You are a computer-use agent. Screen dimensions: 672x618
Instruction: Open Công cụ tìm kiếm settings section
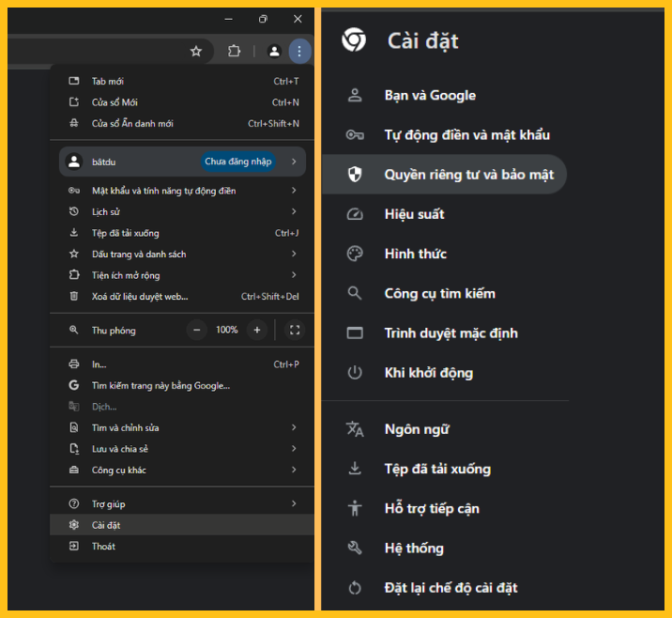click(439, 293)
